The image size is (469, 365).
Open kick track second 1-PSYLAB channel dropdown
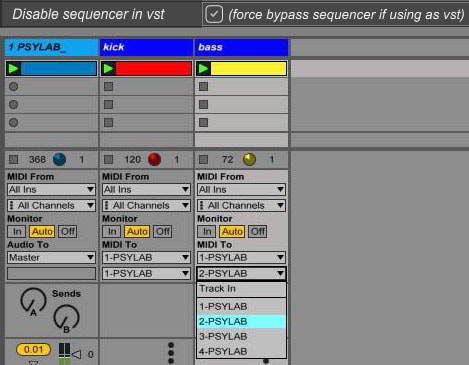[146, 273]
